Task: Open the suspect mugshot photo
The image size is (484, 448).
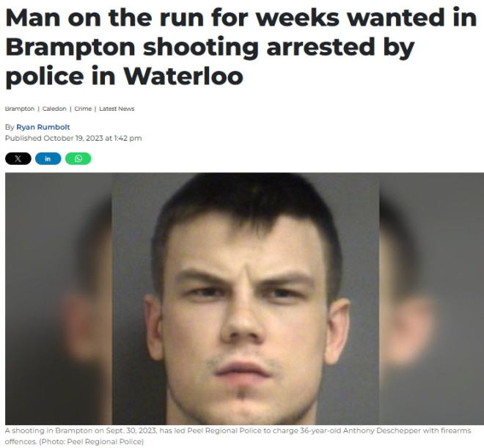Action: [x=246, y=298]
